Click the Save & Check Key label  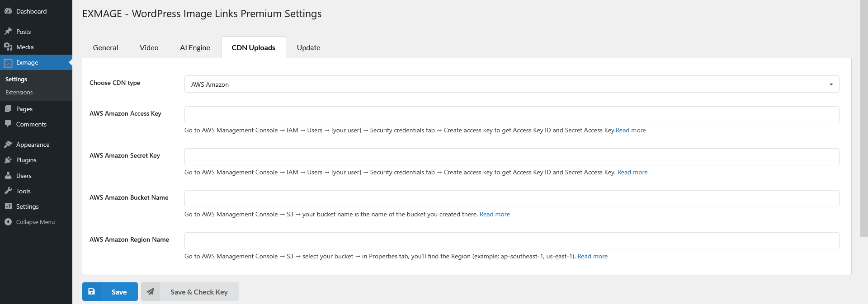[199, 292]
